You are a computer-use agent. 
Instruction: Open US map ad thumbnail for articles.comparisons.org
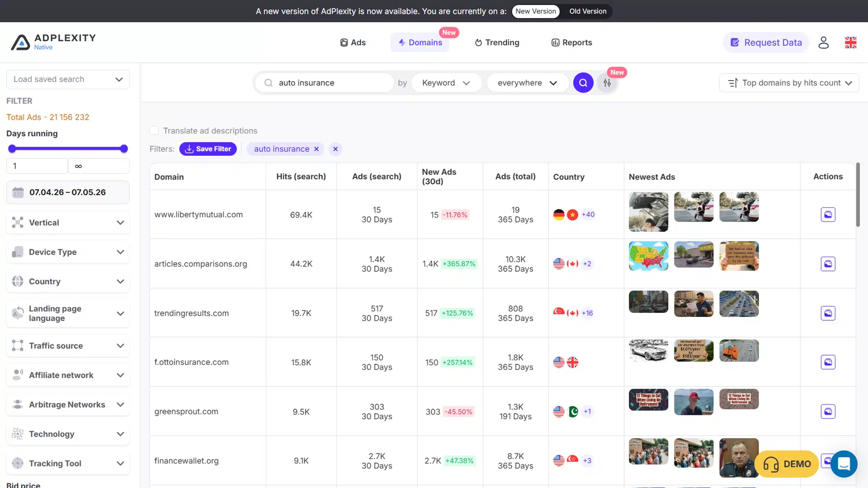pos(648,256)
